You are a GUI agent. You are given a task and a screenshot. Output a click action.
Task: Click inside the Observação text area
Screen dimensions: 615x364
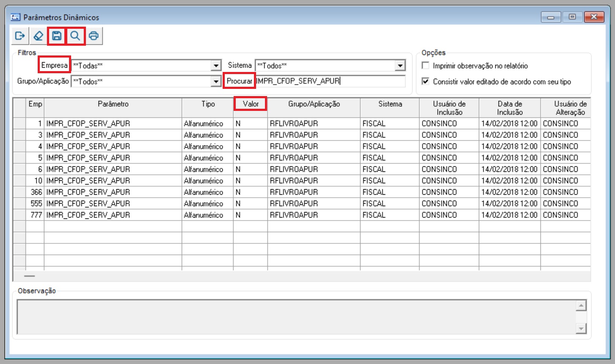point(296,317)
